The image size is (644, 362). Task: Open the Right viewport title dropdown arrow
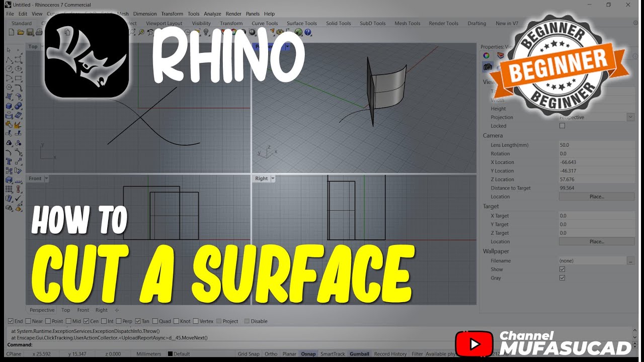tap(273, 178)
